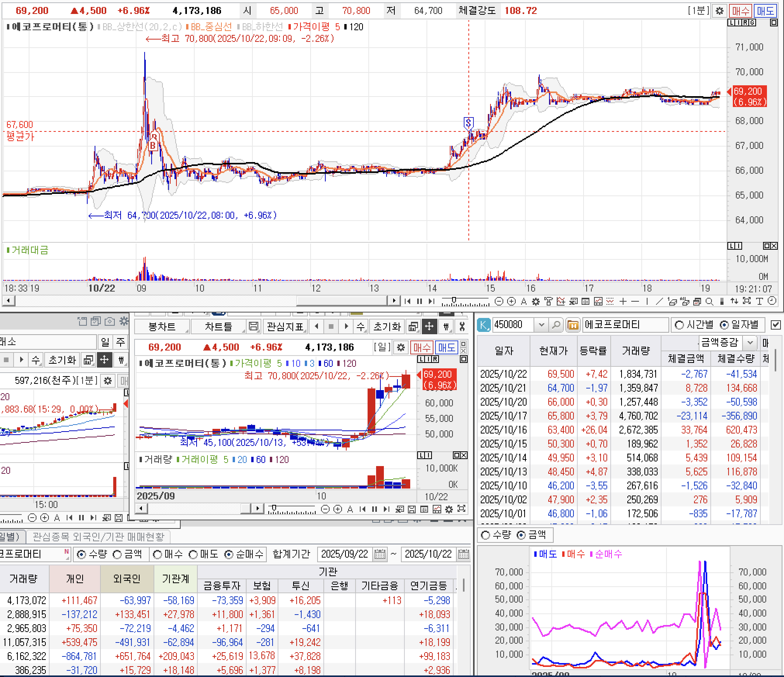The width and height of the screenshot is (784, 677).
Task: Open the calendar picker for end date 2025/10/22
Action: [x=463, y=554]
